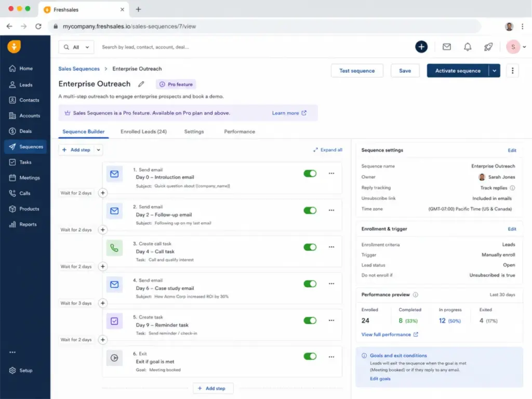Image resolution: width=532 pixels, height=399 pixels.
Task: Click the Performance preview info icon
Action: (415, 295)
